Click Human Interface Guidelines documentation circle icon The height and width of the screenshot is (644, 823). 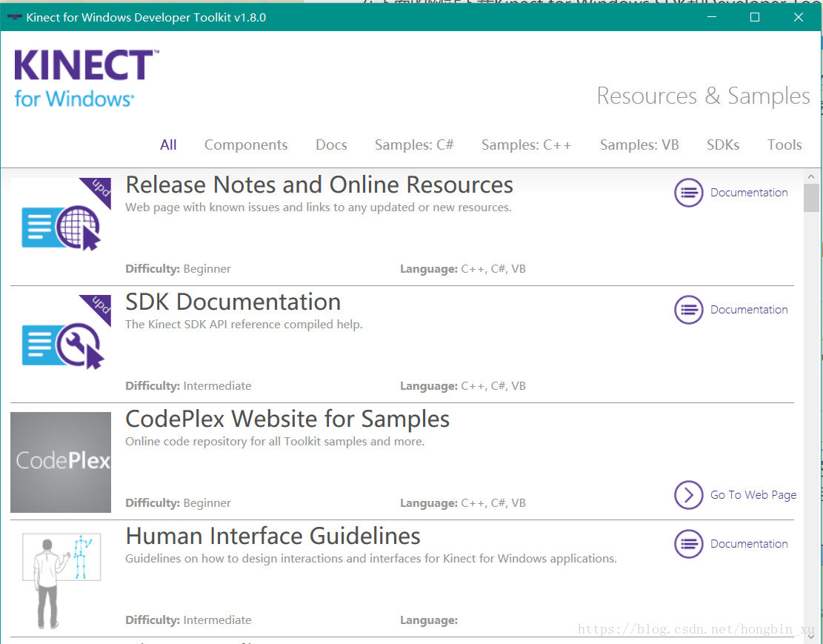tap(689, 544)
